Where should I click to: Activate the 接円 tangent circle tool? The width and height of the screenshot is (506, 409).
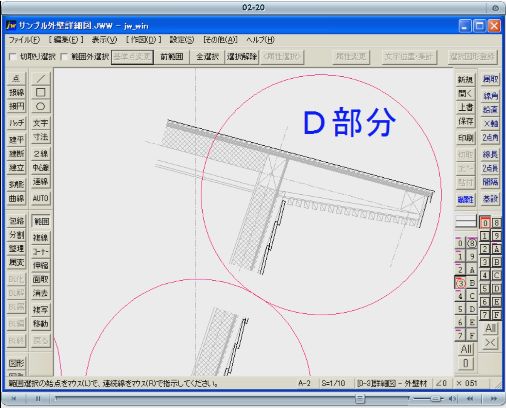click(16, 106)
